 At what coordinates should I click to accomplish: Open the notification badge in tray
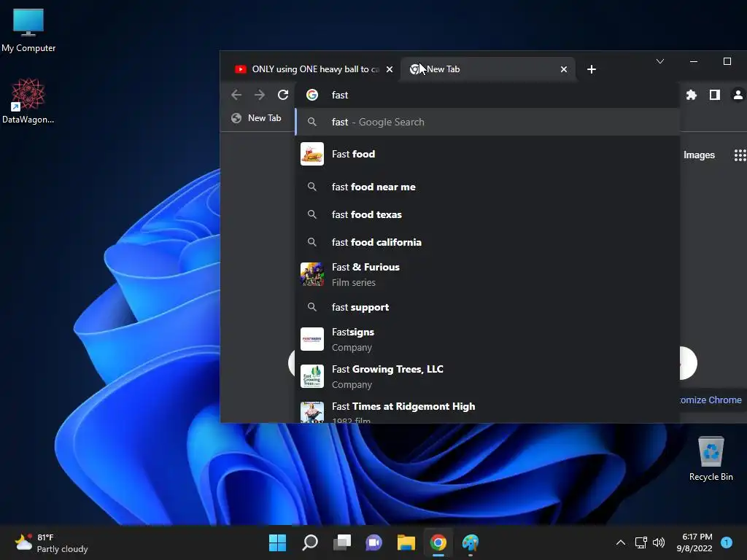point(727,542)
